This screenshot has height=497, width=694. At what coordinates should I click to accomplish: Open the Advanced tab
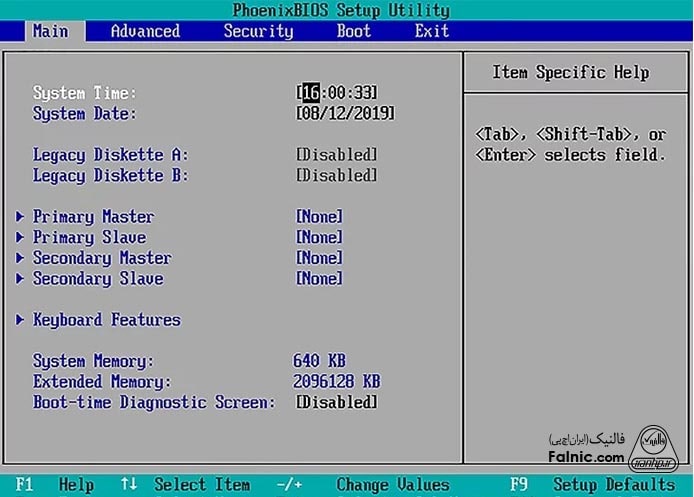(145, 31)
